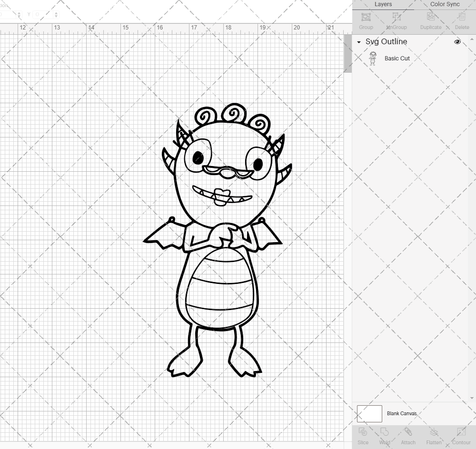Click the Attach paperclip icon
The image size is (476, 449).
coord(408,432)
